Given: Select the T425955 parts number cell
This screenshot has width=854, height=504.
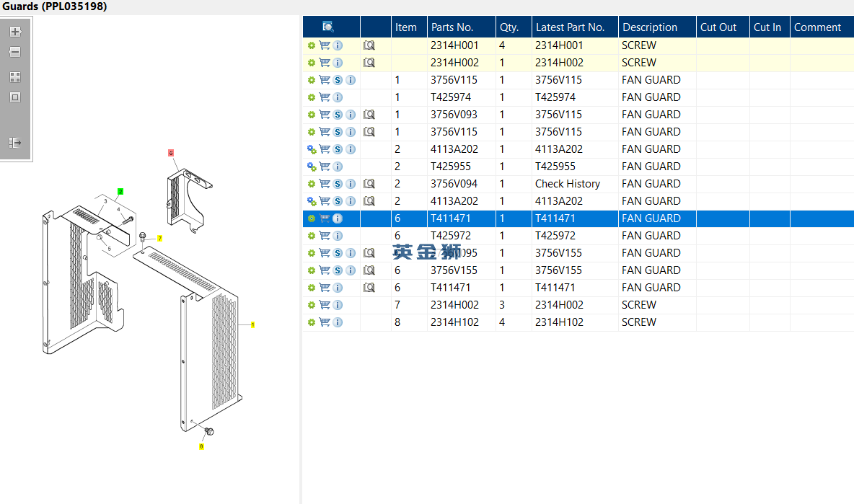Looking at the screenshot, I should tap(462, 167).
